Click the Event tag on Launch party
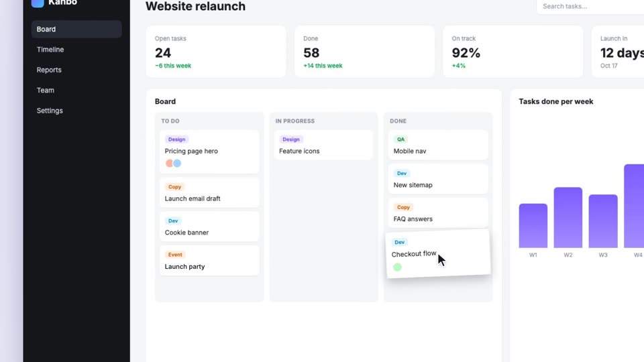This screenshot has height=362, width=644. tap(175, 255)
